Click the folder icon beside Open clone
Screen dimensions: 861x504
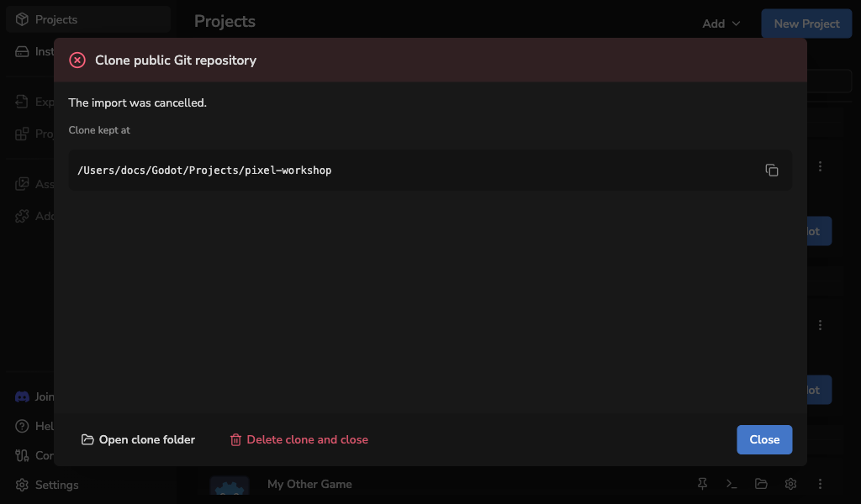[87, 439]
